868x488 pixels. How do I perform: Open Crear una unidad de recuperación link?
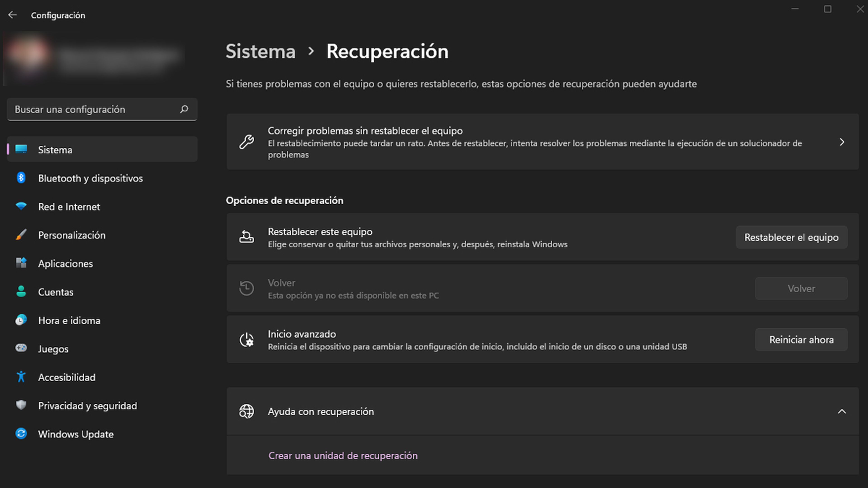(x=343, y=455)
